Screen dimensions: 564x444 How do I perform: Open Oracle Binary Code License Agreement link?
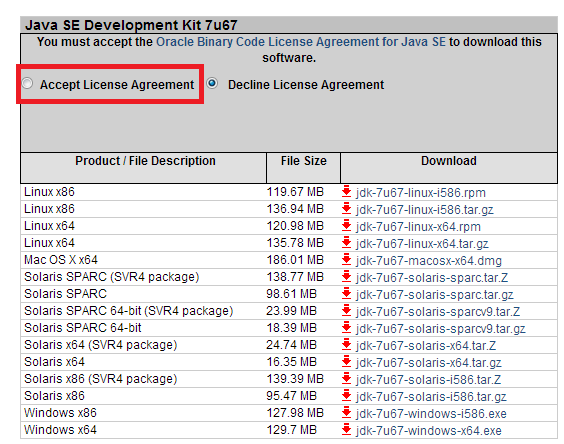pyautogui.click(x=301, y=42)
